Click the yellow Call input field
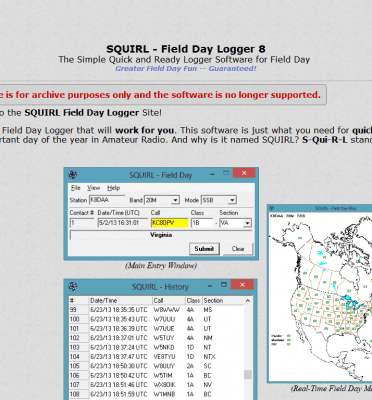The image size is (372, 400). [169, 223]
